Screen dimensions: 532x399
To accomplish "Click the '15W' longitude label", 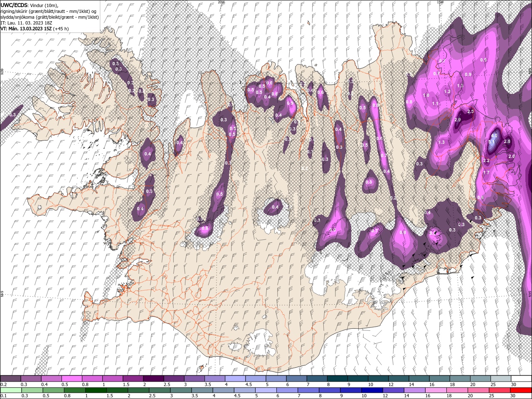I will [441, 2].
